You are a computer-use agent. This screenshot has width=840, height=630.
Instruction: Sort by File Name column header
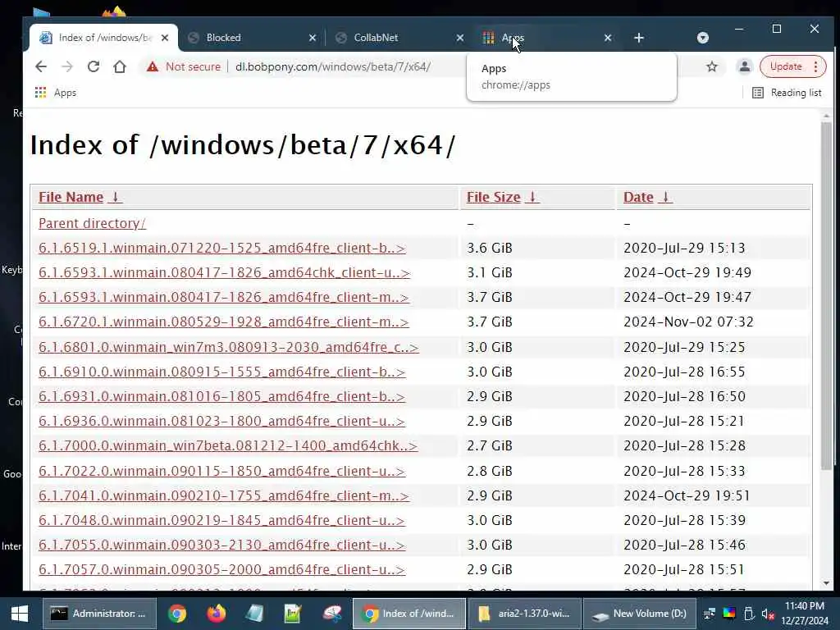pyautogui.click(x=71, y=197)
